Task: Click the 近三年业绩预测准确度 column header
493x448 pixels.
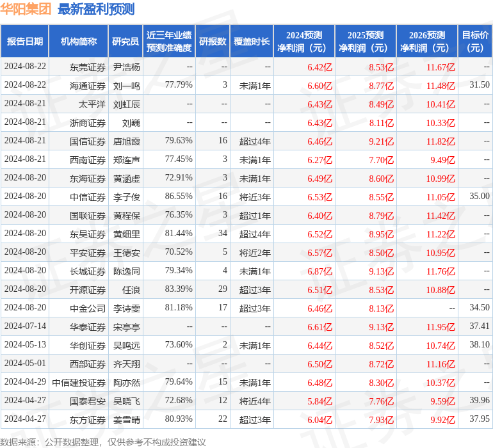Action: pos(169,41)
